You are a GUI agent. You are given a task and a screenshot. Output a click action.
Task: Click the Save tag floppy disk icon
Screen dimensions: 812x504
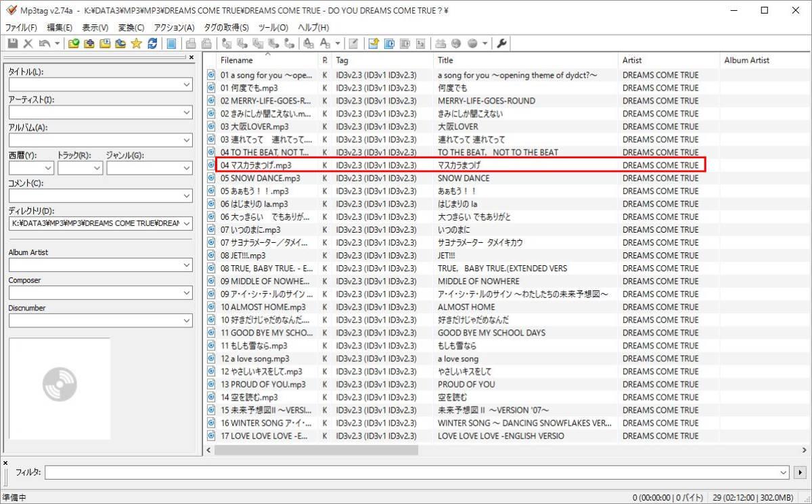pyautogui.click(x=12, y=43)
